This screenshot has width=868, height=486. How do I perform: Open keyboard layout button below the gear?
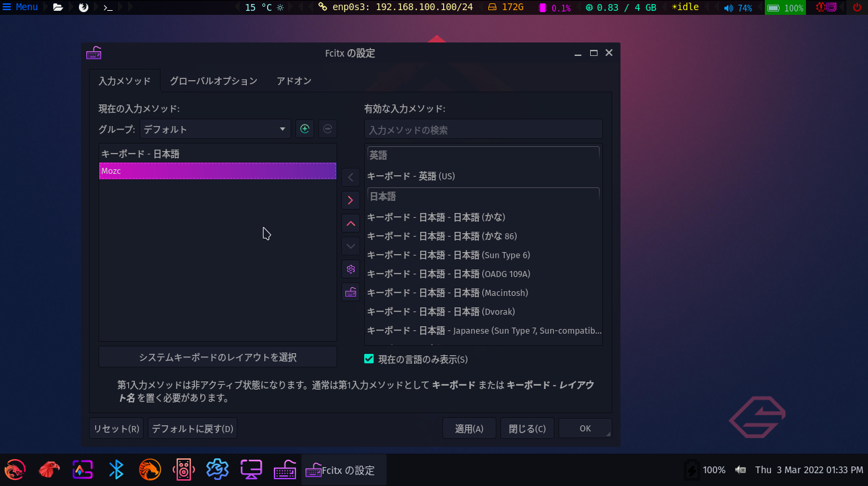tap(351, 292)
